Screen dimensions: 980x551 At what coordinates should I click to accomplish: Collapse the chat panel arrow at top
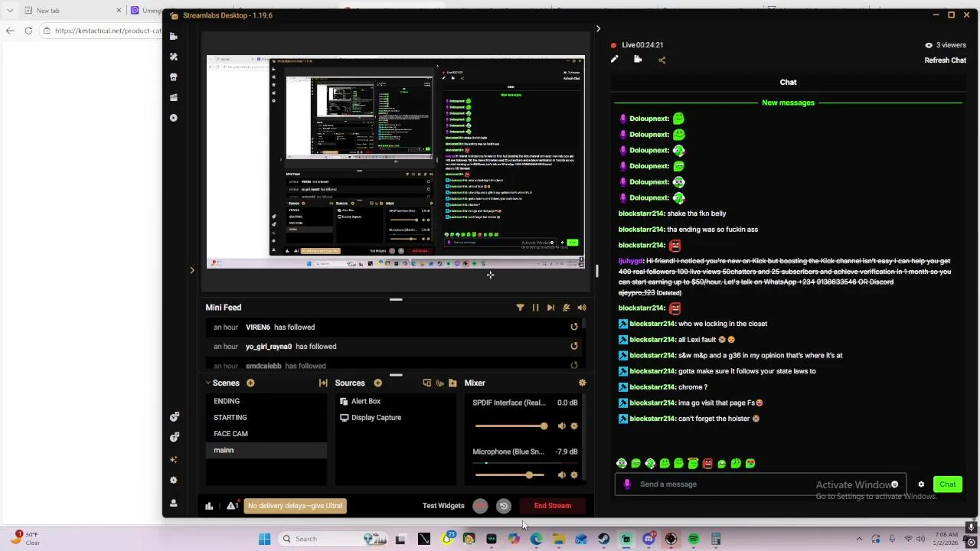click(x=598, y=29)
